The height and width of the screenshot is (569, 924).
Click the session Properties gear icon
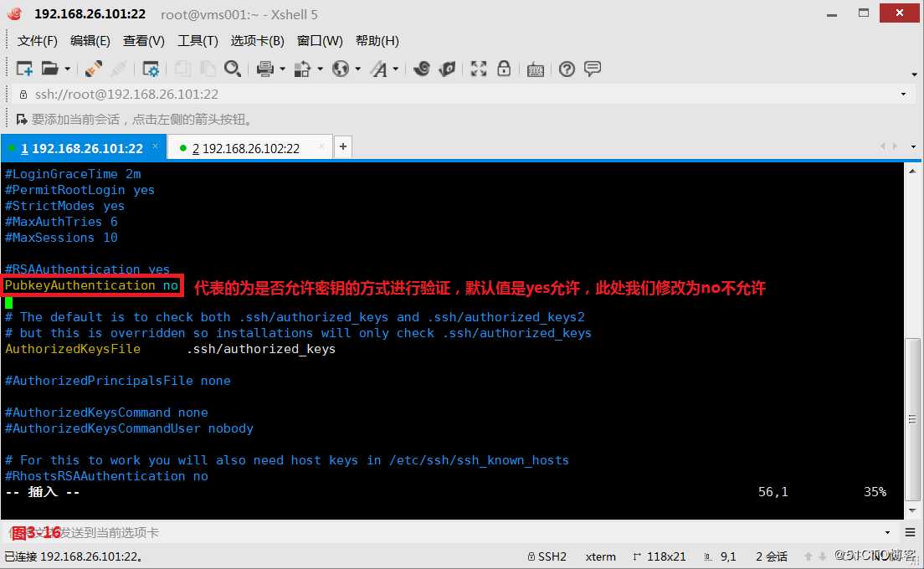click(x=151, y=68)
